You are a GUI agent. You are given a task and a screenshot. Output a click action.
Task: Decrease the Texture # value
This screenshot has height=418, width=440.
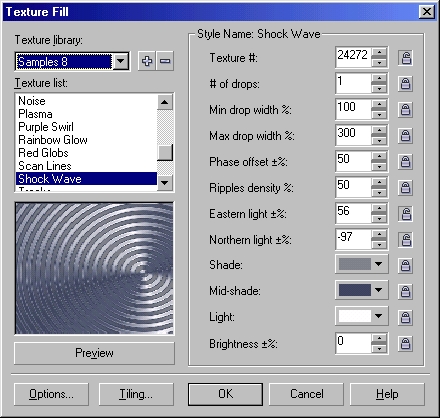(379, 63)
